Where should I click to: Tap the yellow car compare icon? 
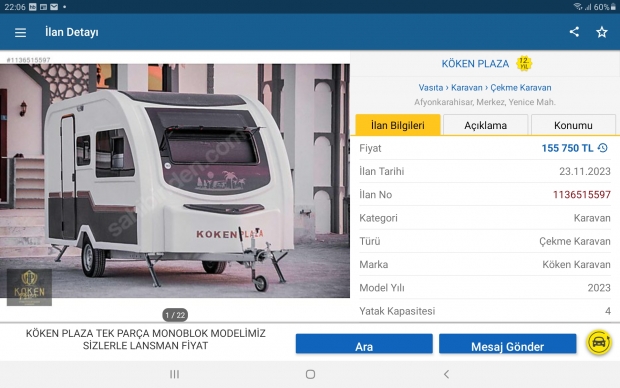[599, 342]
